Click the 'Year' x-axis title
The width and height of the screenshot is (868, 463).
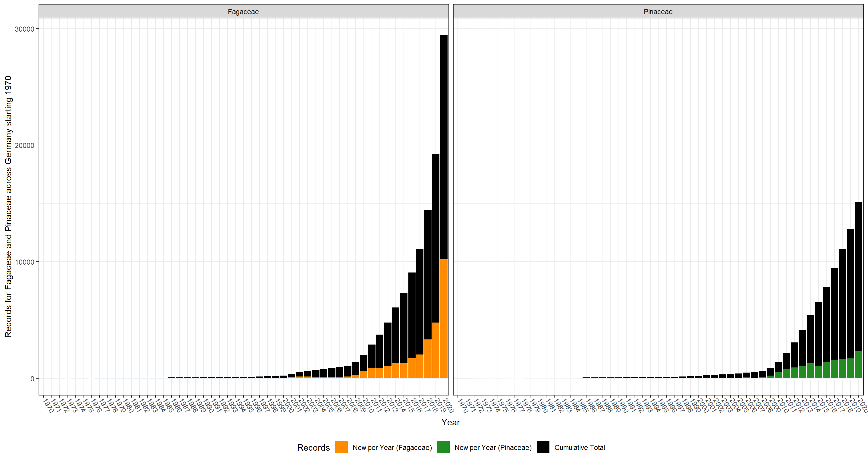tap(450, 422)
